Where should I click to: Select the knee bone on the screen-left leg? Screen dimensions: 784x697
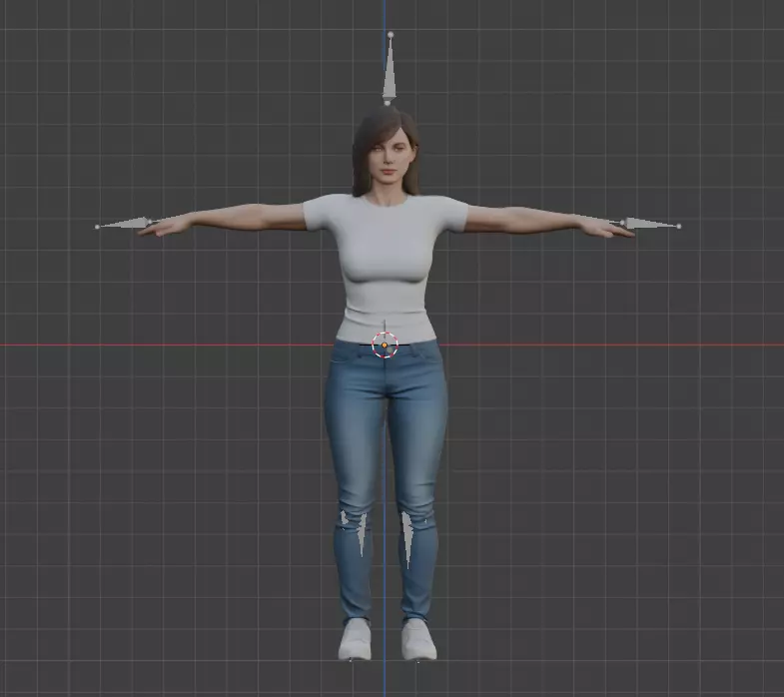361,532
